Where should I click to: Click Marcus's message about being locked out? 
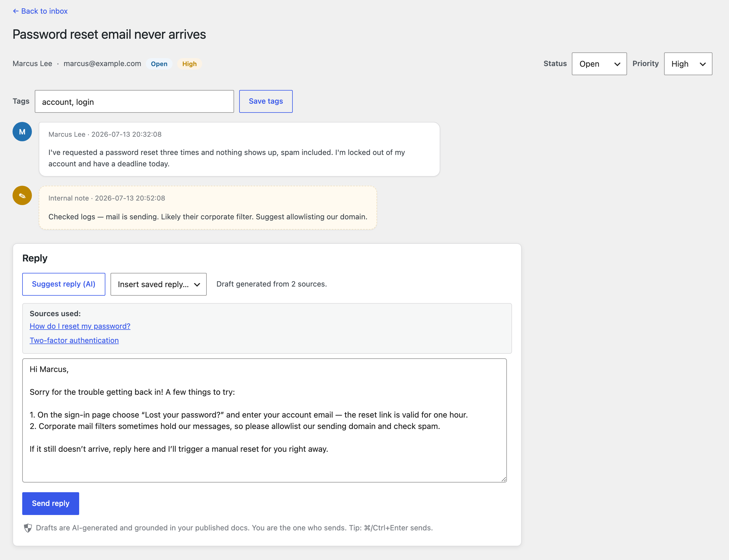pyautogui.click(x=227, y=158)
